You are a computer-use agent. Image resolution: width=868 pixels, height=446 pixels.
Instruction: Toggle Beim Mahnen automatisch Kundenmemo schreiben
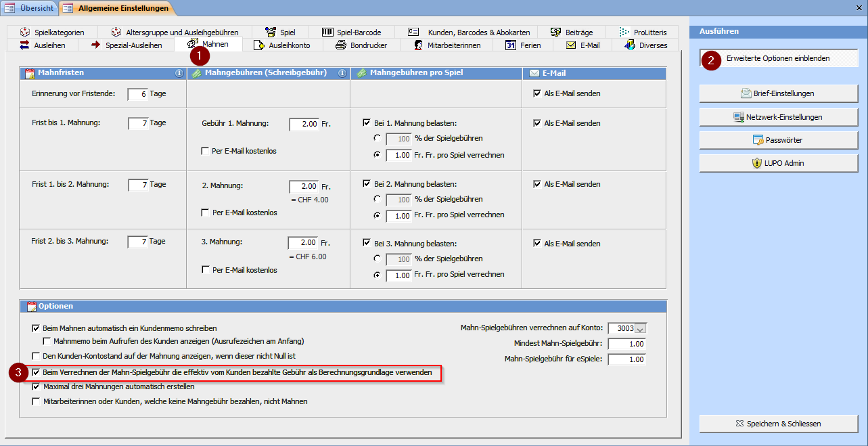pos(37,328)
